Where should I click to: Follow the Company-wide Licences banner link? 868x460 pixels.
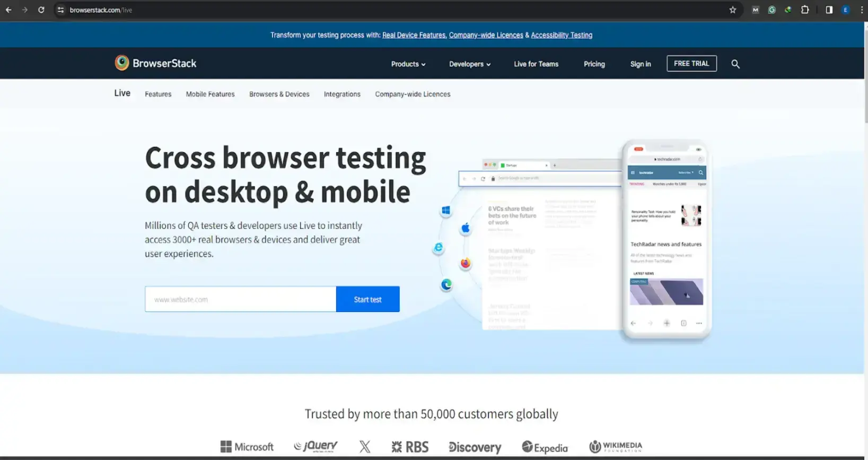click(486, 35)
